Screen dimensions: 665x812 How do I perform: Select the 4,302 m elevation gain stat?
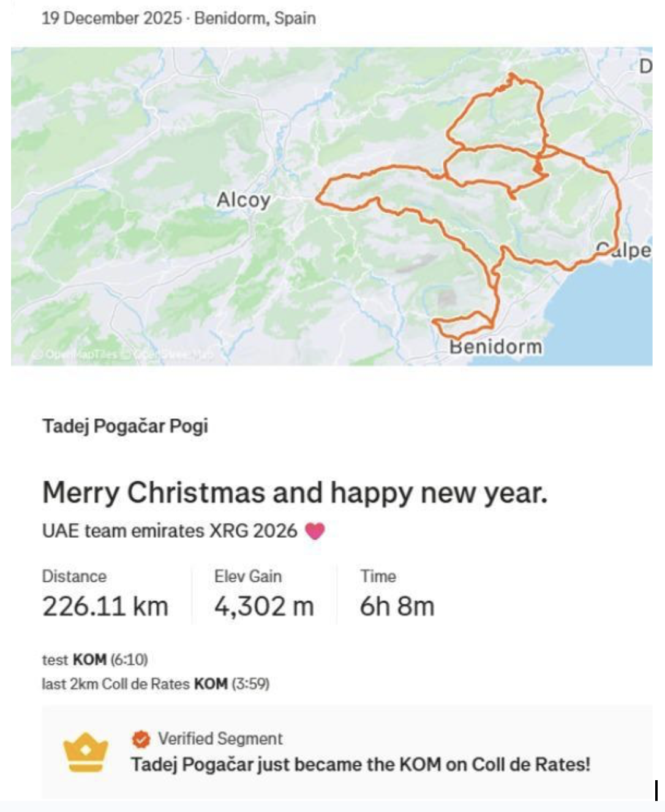[264, 606]
